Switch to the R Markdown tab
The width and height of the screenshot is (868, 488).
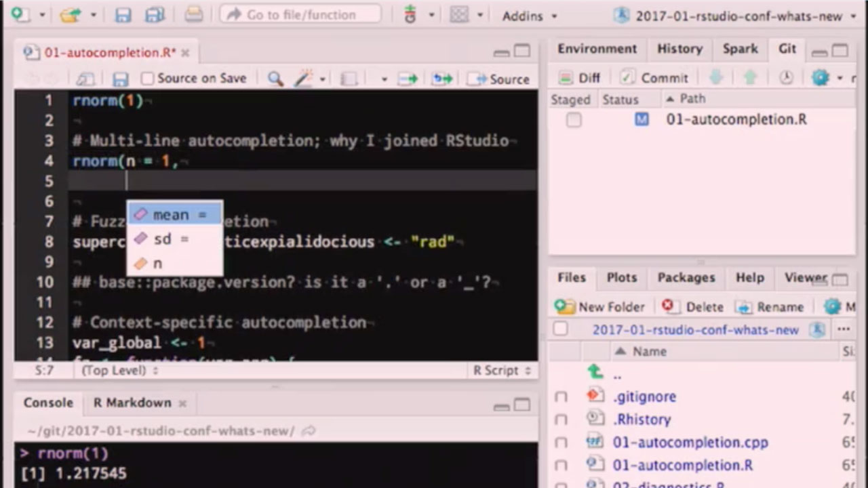[132, 403]
